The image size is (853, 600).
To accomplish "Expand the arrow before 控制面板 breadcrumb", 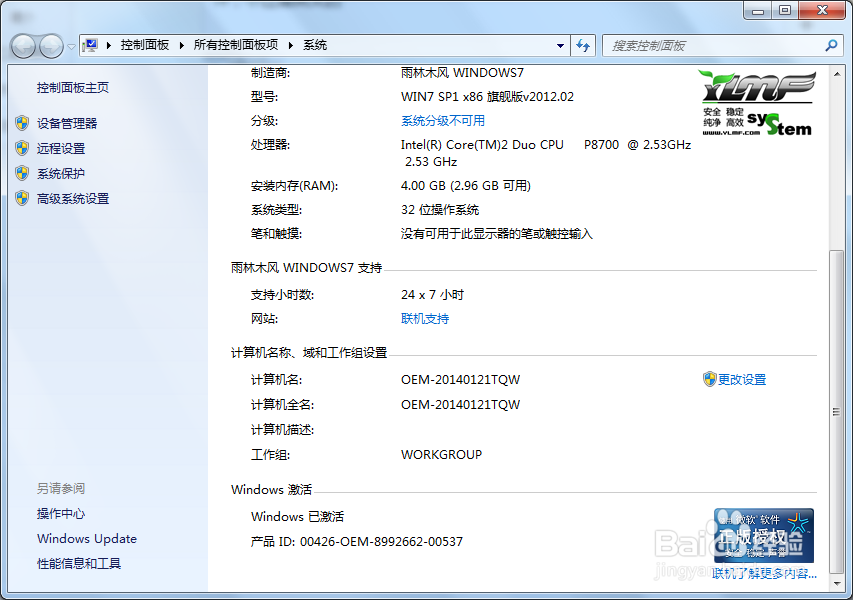I will click(x=109, y=45).
